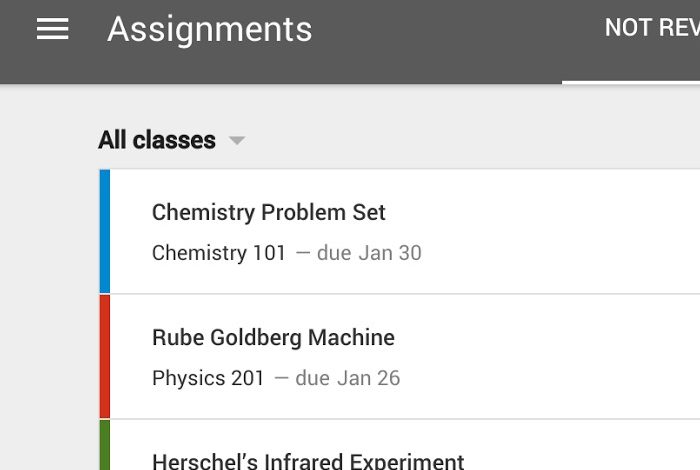Click the All classes filter label
700x470 pixels.
click(x=157, y=140)
